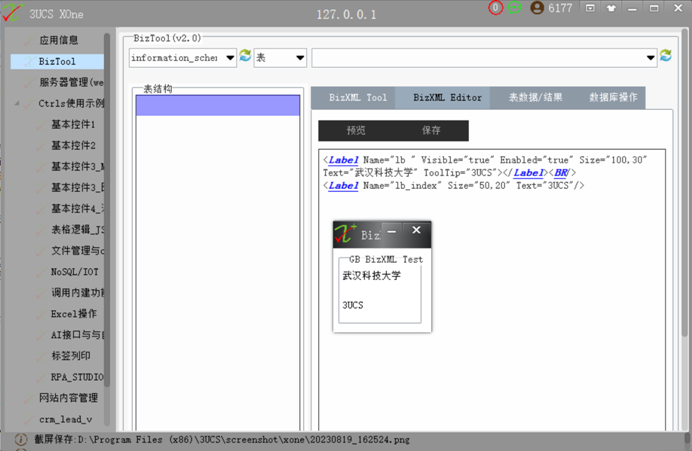Click the refresh icon at the far right
The width and height of the screenshot is (692, 451).
pos(666,56)
